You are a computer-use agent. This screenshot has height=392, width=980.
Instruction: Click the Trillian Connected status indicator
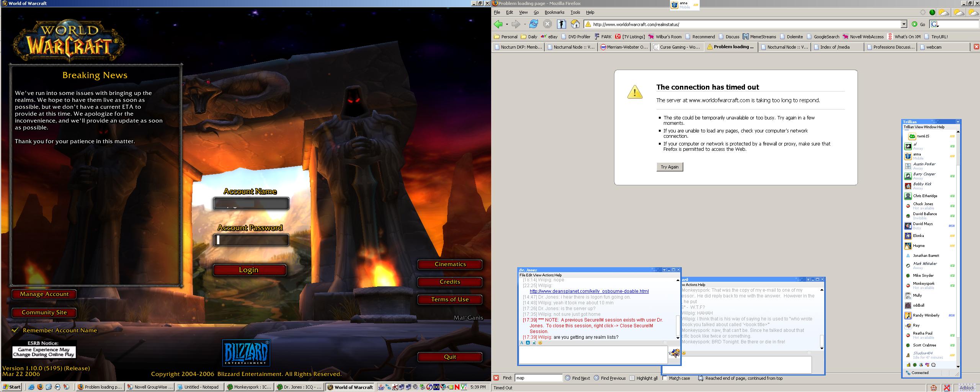click(917, 372)
